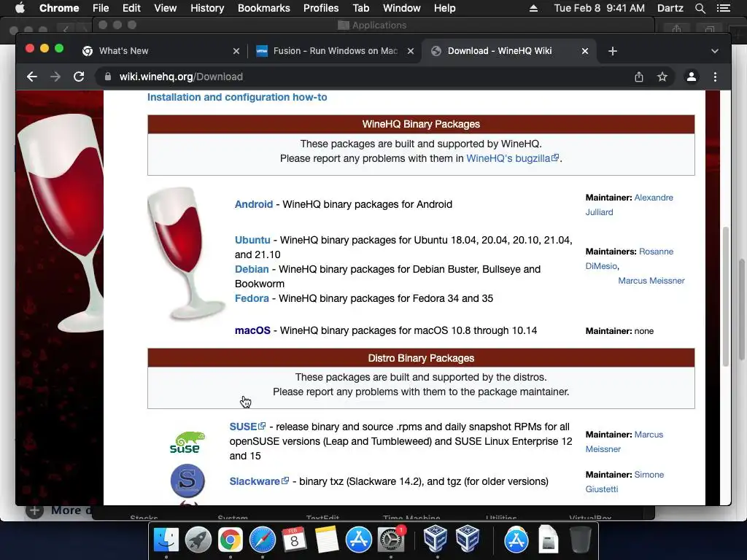The width and height of the screenshot is (747, 560).
Task: Open the Edit menu
Action: pyautogui.click(x=131, y=8)
